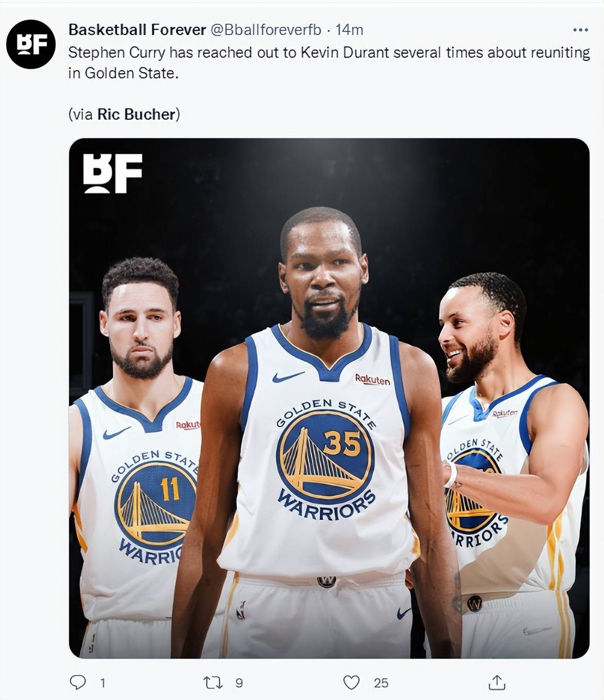
Task: Retweet this post via the arrows icon
Action: (213, 683)
